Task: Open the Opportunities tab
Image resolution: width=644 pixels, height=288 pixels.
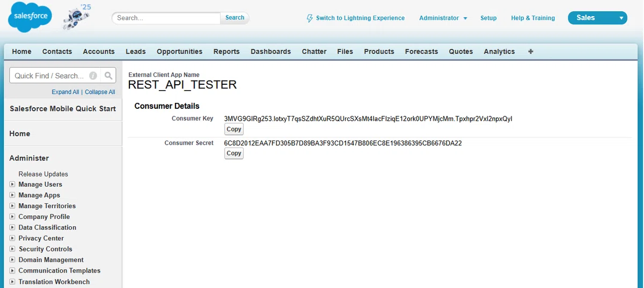Action: [x=180, y=51]
